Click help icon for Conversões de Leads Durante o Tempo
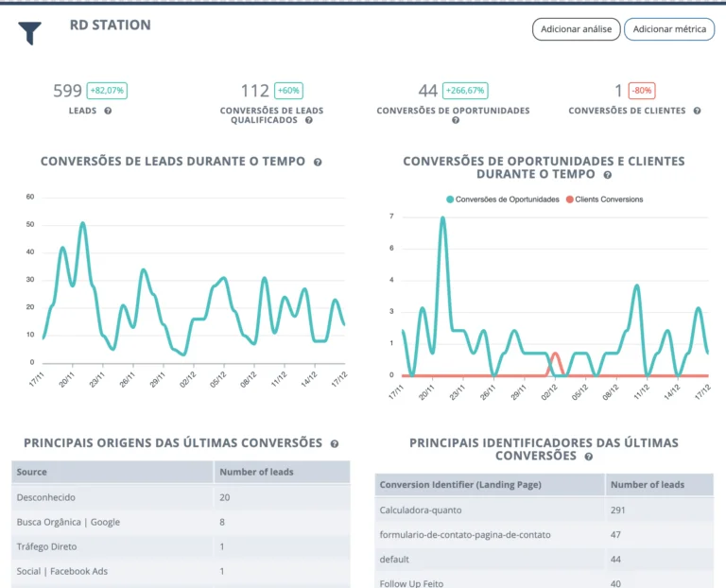The image size is (726, 588). (318, 162)
